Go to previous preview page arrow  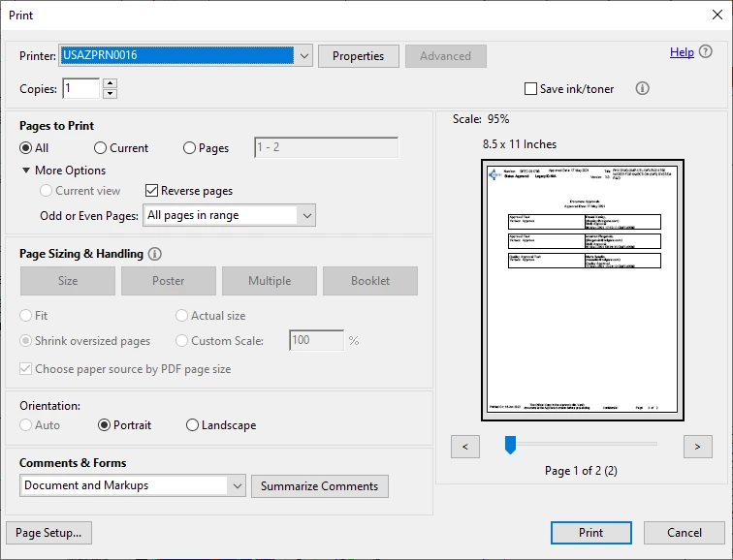(465, 447)
